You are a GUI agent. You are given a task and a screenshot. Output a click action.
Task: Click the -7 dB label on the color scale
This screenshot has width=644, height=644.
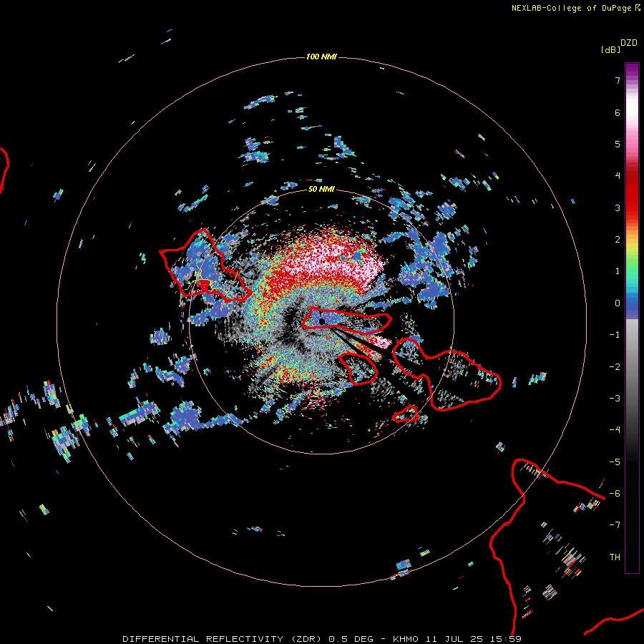click(615, 525)
